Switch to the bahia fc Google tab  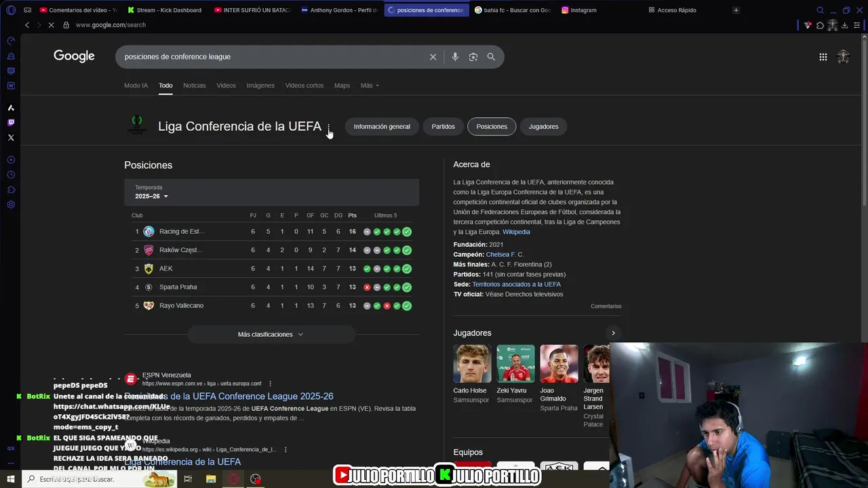pos(513,10)
